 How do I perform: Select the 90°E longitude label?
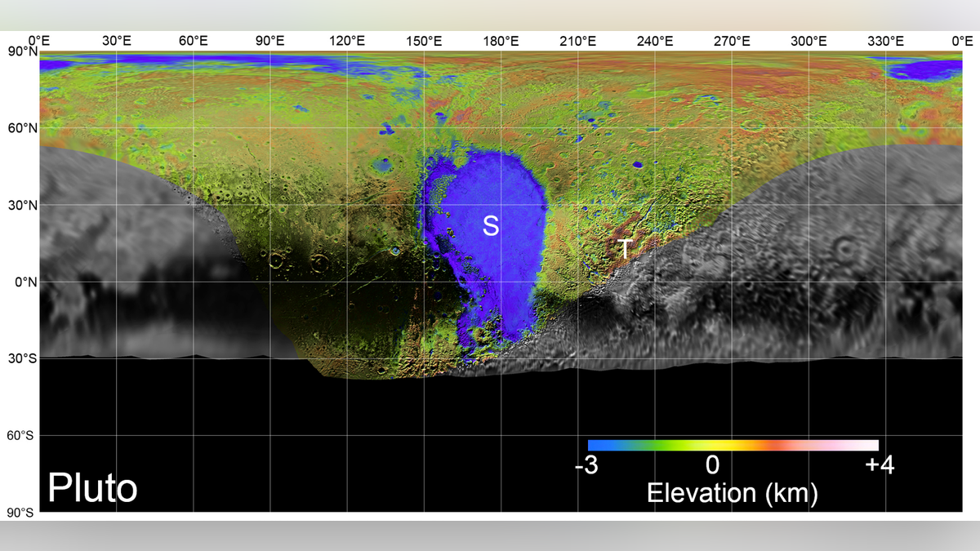click(x=269, y=41)
